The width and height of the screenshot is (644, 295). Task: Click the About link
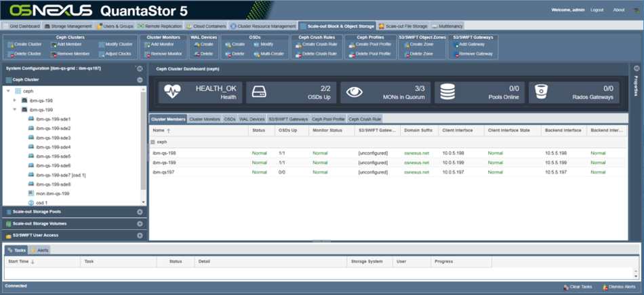coord(618,10)
